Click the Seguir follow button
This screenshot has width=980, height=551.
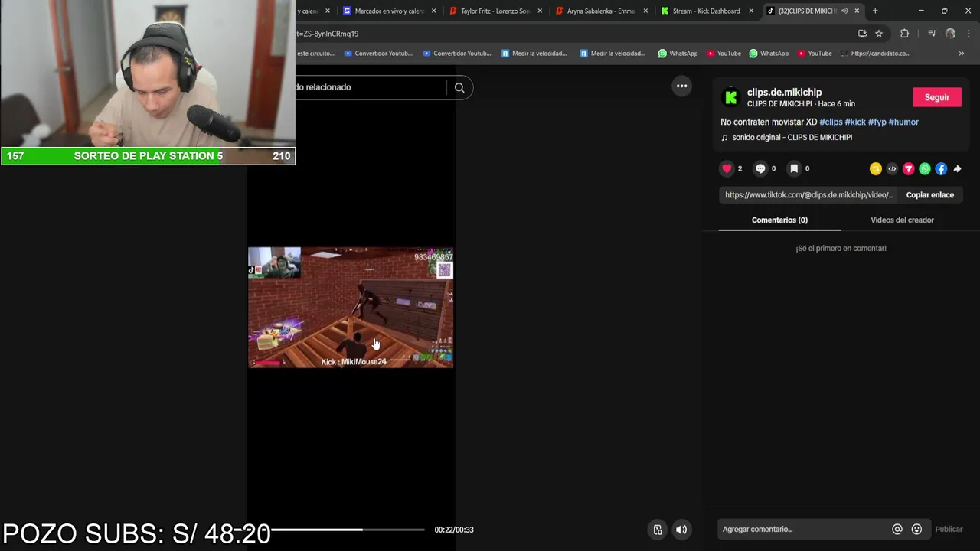click(x=937, y=97)
